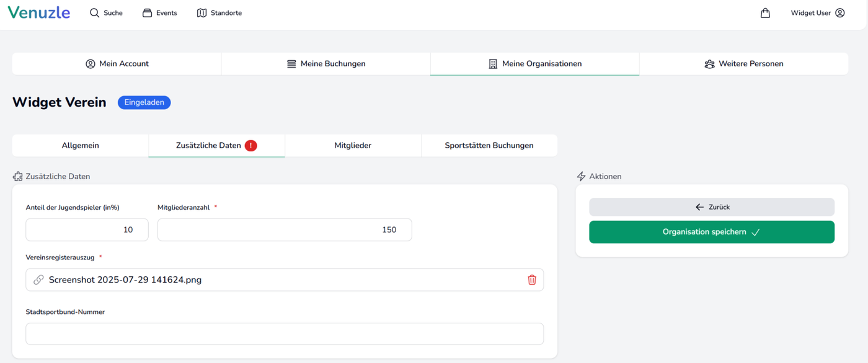Click the Eingeladen status badge

click(144, 102)
